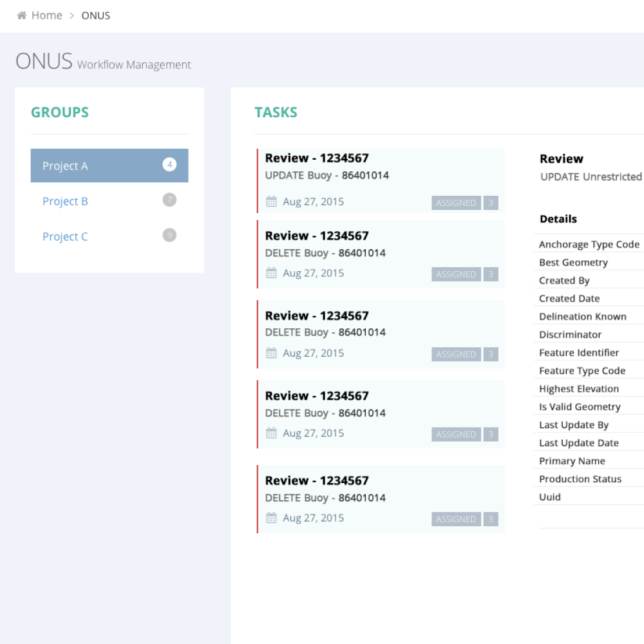Click the Anchorage Type Code detail row

click(589, 244)
